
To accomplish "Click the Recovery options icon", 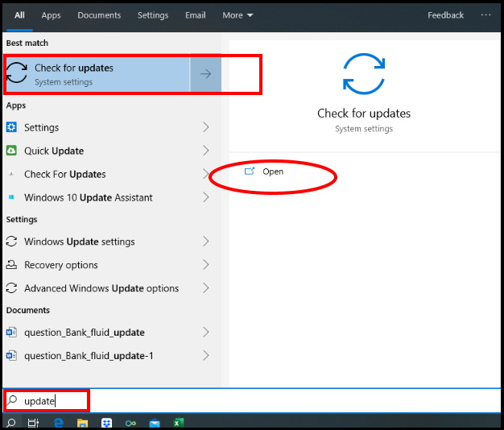I will click(x=11, y=264).
